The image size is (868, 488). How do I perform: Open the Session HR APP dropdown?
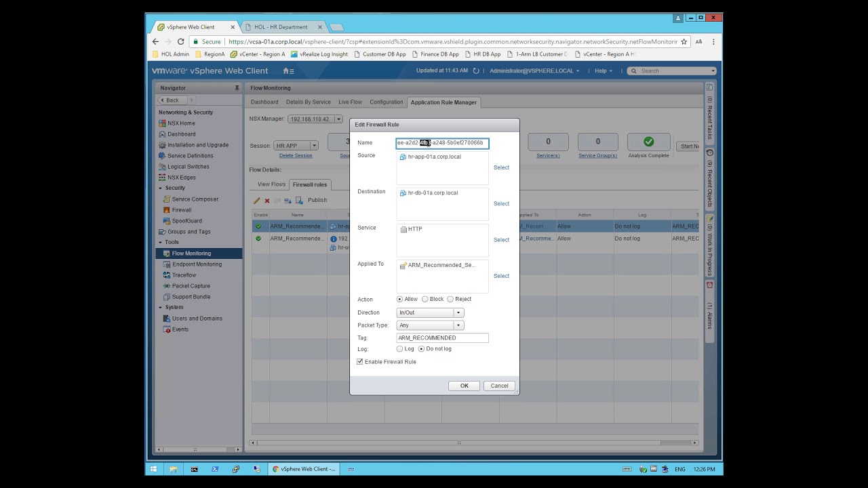pyautogui.click(x=313, y=146)
